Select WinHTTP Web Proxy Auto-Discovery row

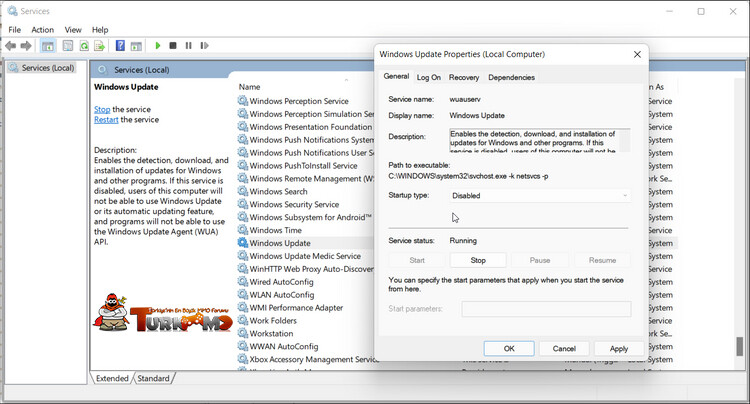coord(305,269)
